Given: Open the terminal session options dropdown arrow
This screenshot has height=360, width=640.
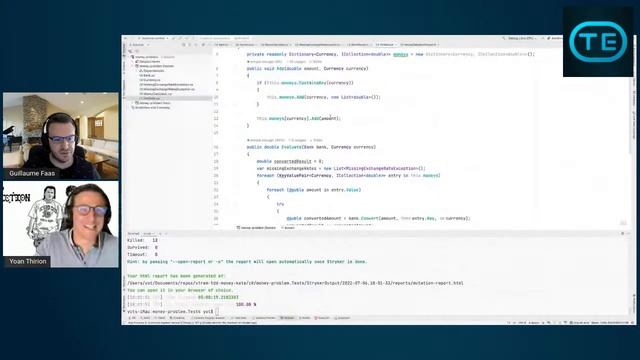Looking at the screenshot, I should pyautogui.click(x=166, y=234).
